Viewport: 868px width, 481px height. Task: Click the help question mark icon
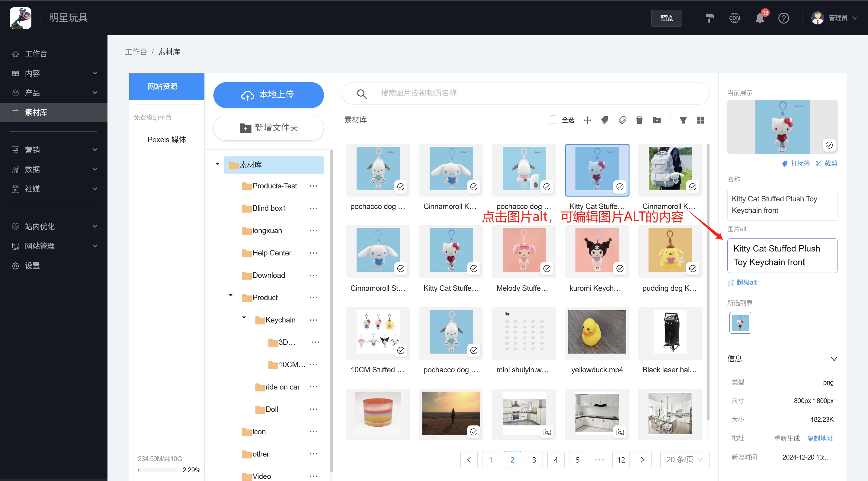coord(783,18)
